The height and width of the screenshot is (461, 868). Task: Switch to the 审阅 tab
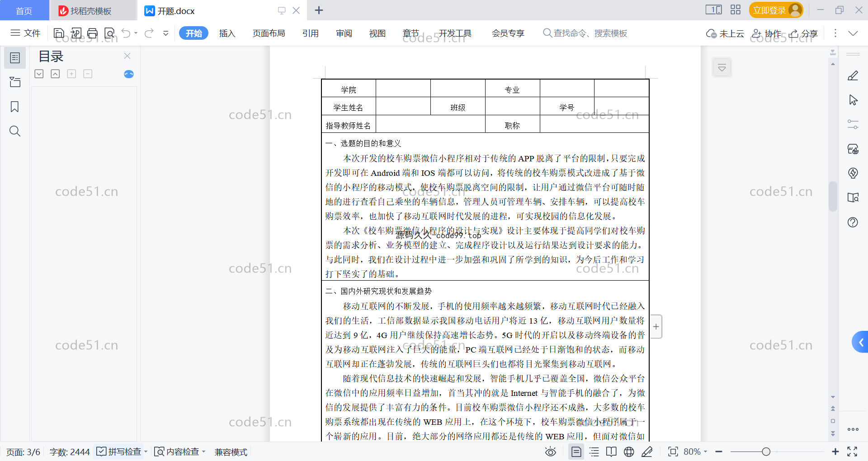[344, 33]
